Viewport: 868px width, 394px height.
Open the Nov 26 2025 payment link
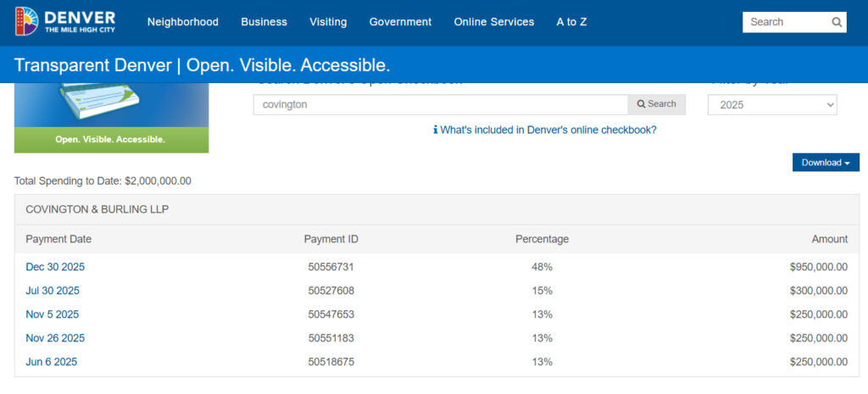[x=55, y=338]
